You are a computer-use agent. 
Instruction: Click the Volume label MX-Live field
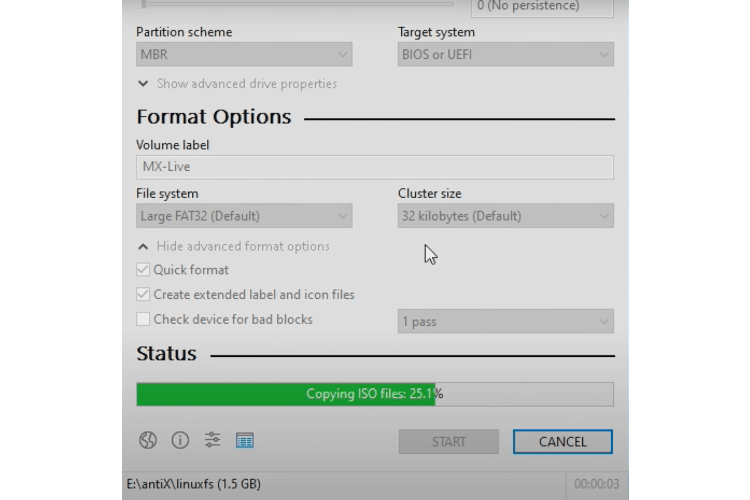[x=375, y=167]
